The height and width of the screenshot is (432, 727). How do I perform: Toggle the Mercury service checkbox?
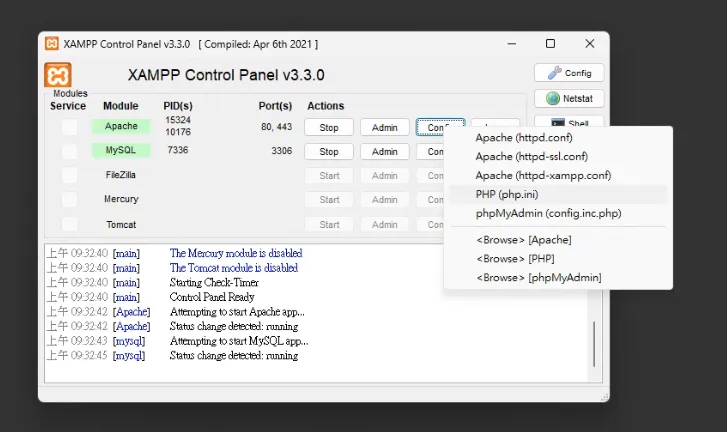pos(70,199)
